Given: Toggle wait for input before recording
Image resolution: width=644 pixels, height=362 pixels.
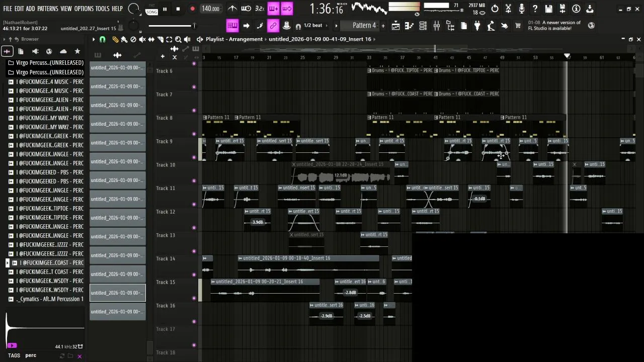Looking at the screenshot, I should point(246,9).
